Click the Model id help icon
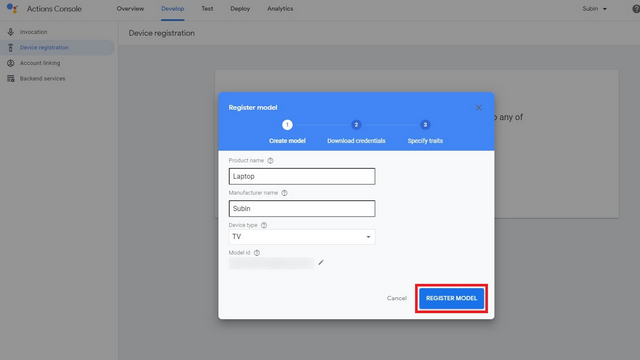 point(257,253)
